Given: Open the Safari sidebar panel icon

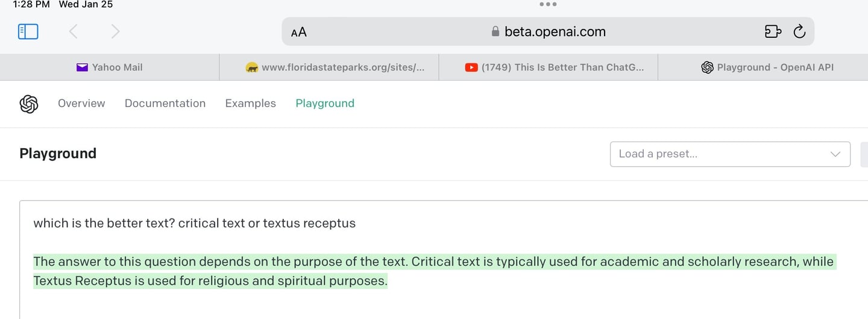Looking at the screenshot, I should tap(28, 31).
